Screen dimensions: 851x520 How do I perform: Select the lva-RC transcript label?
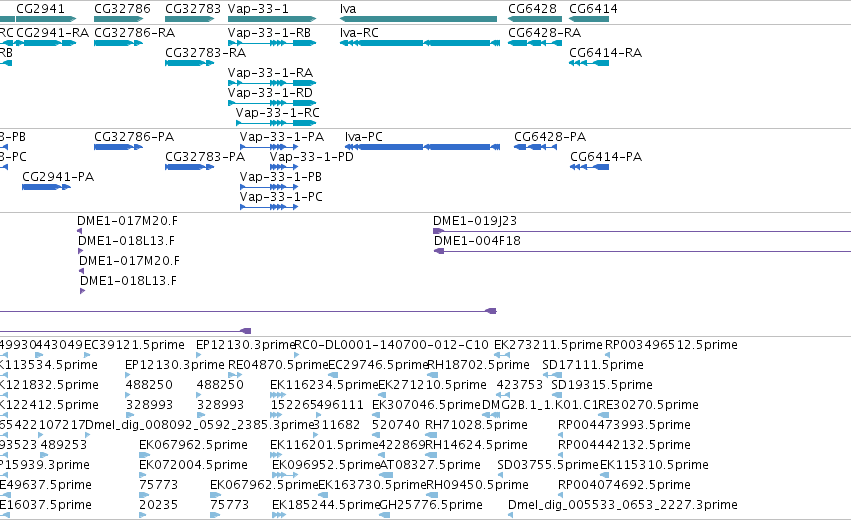click(x=359, y=33)
